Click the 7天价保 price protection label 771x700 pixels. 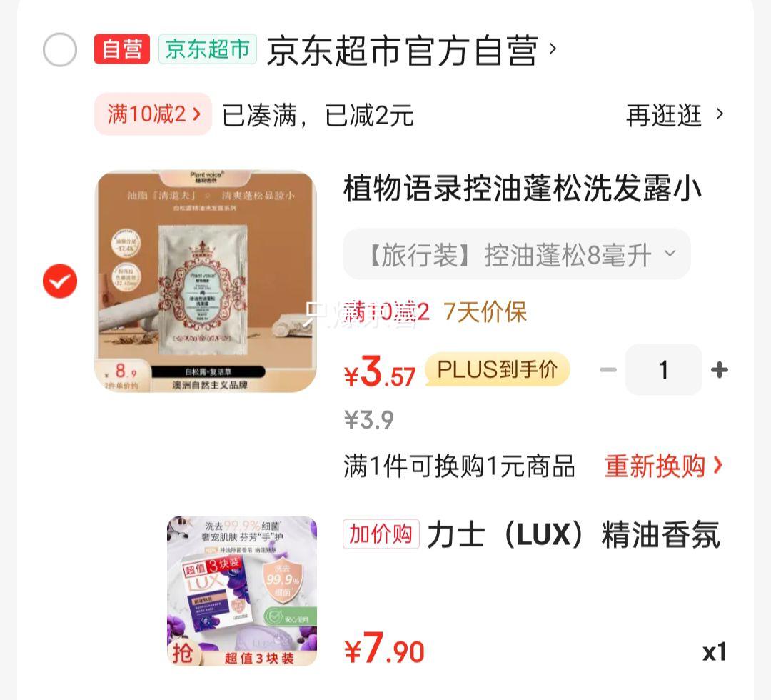point(485,312)
